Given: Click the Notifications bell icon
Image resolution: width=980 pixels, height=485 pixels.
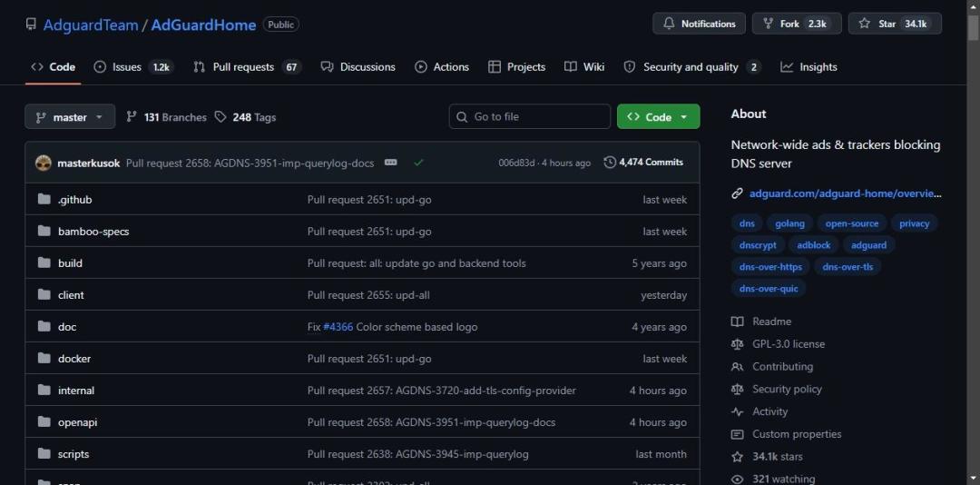Looking at the screenshot, I should pyautogui.click(x=669, y=24).
